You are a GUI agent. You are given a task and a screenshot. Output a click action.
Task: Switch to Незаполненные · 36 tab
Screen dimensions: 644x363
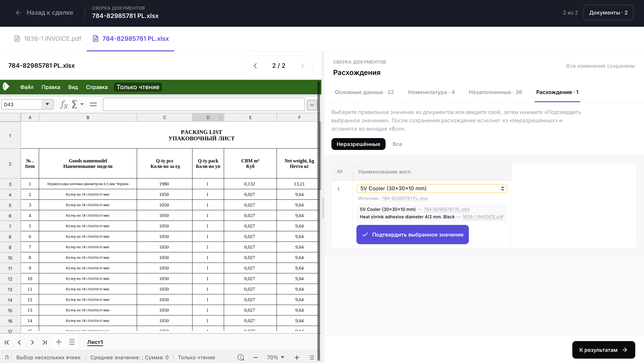(x=495, y=92)
